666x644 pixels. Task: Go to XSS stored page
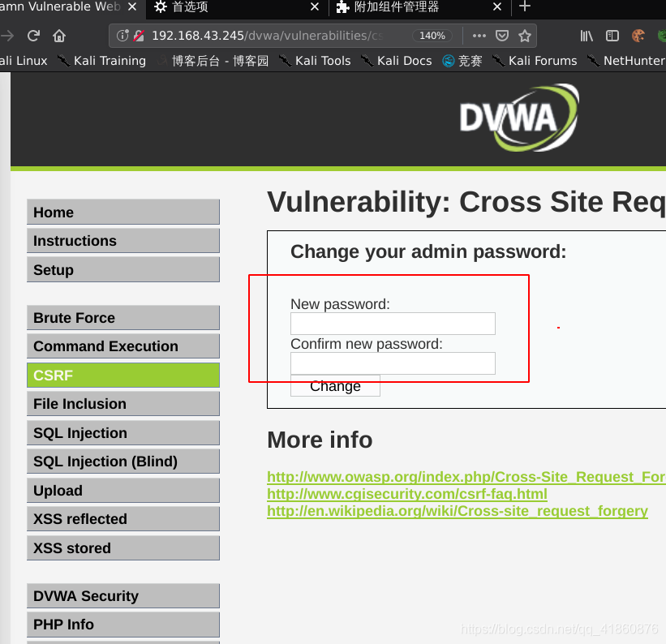[x=123, y=548]
